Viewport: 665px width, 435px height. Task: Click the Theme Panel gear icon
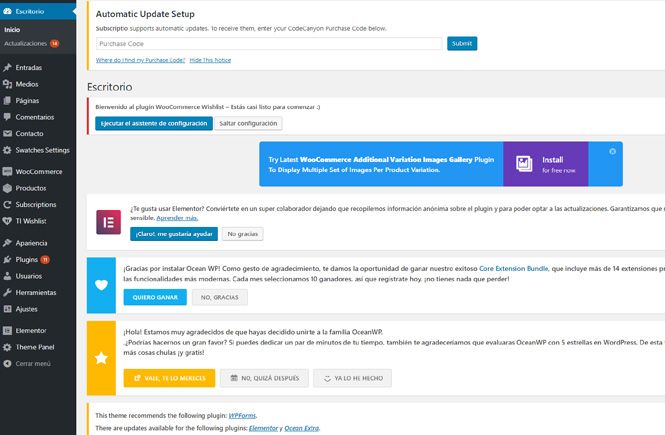[7, 347]
